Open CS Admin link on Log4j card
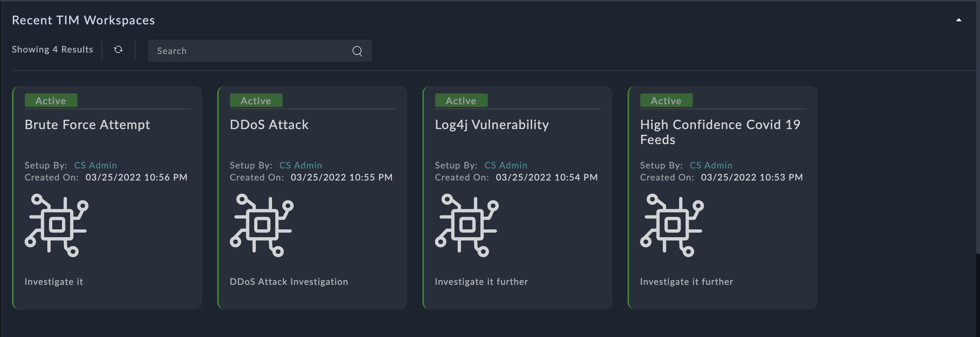Image resolution: width=980 pixels, height=337 pixels. pyautogui.click(x=506, y=165)
